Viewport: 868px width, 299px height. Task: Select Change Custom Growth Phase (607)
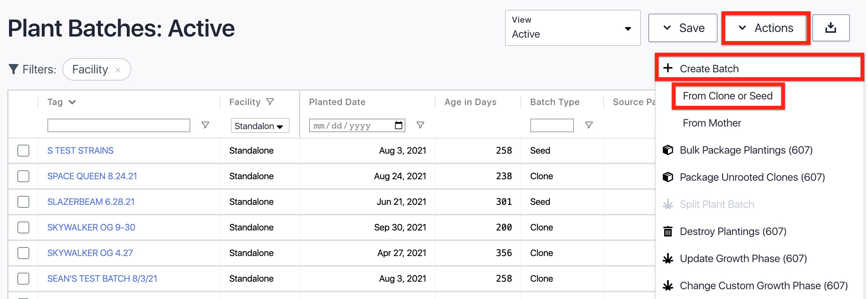pos(764,286)
